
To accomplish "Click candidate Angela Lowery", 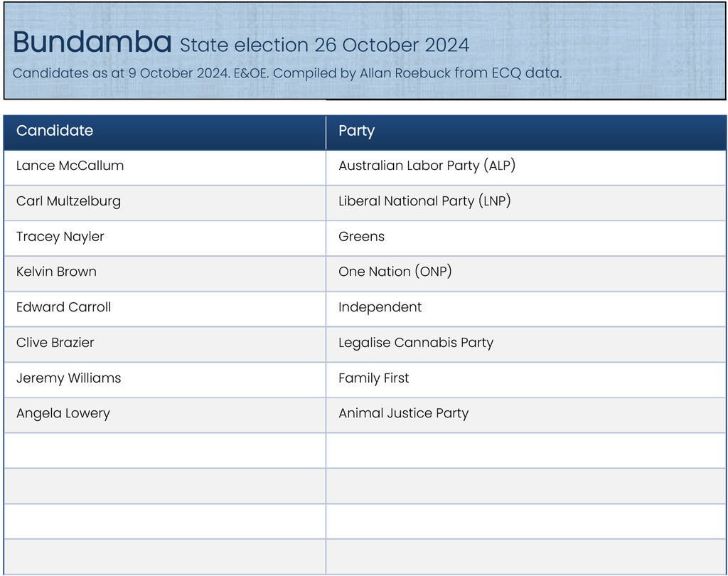I will pyautogui.click(x=63, y=413).
